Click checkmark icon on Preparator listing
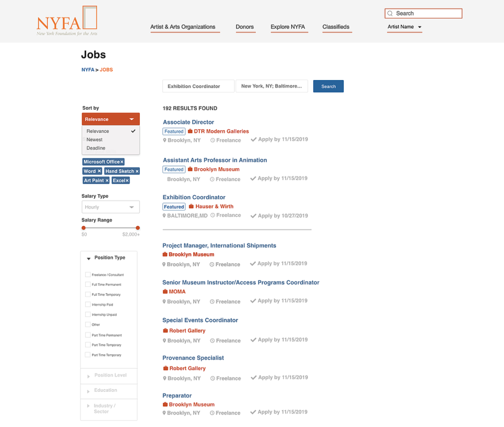This screenshot has height=427, width=504. (x=253, y=412)
